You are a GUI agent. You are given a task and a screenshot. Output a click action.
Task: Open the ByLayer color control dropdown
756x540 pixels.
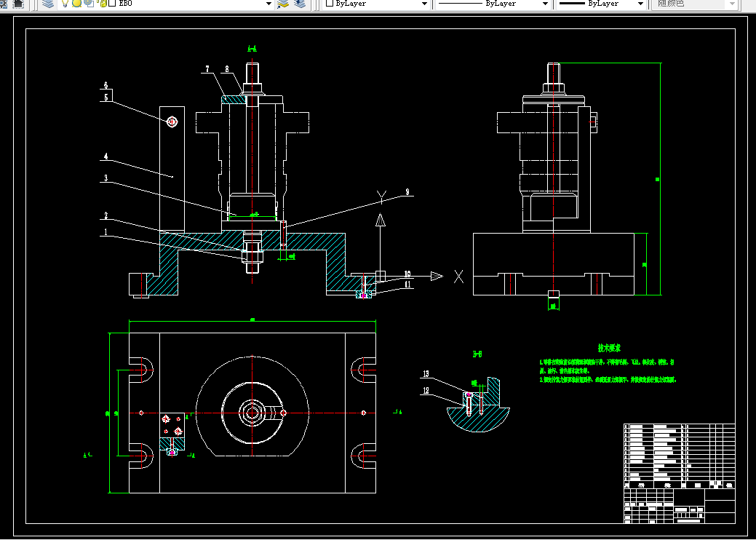[x=424, y=4]
